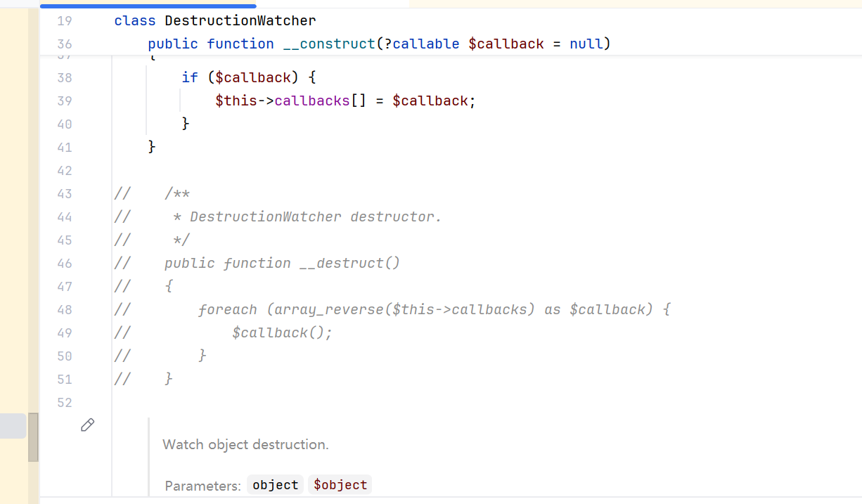This screenshot has width=862, height=504.
Task: Click line number 19 in sticky header
Action: (65, 20)
